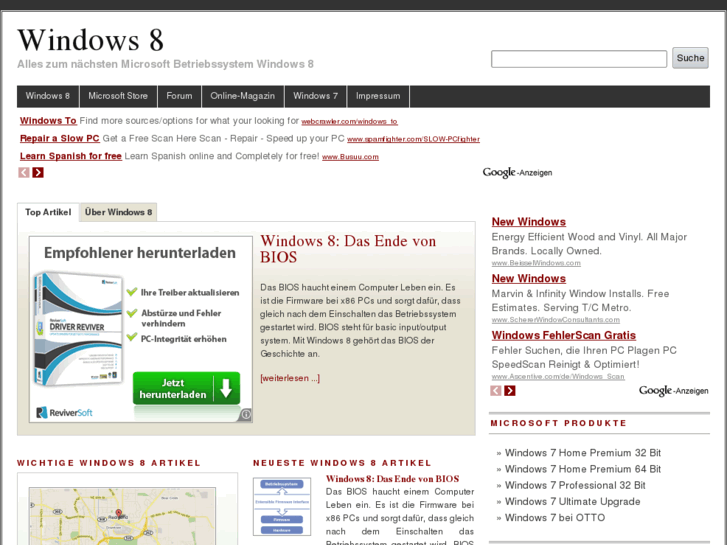Open webcrawler.com/windows_to URL link
Image resolution: width=727 pixels, height=545 pixels.
click(x=349, y=122)
